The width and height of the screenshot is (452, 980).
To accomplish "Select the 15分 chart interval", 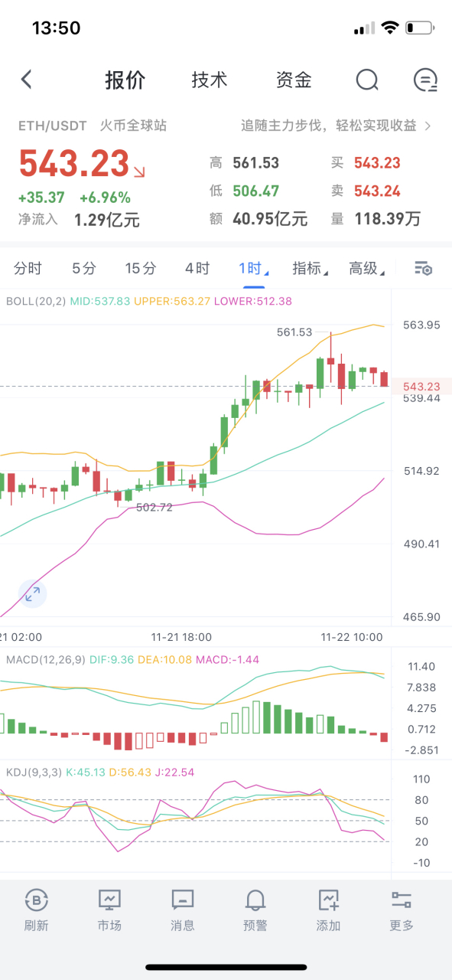I will point(141,268).
